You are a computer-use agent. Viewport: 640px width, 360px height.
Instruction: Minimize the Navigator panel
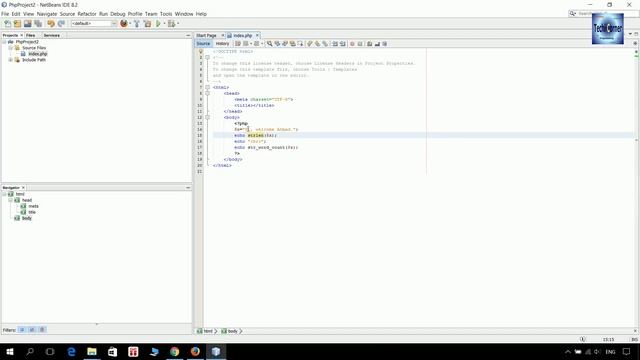pyautogui.click(x=188, y=188)
